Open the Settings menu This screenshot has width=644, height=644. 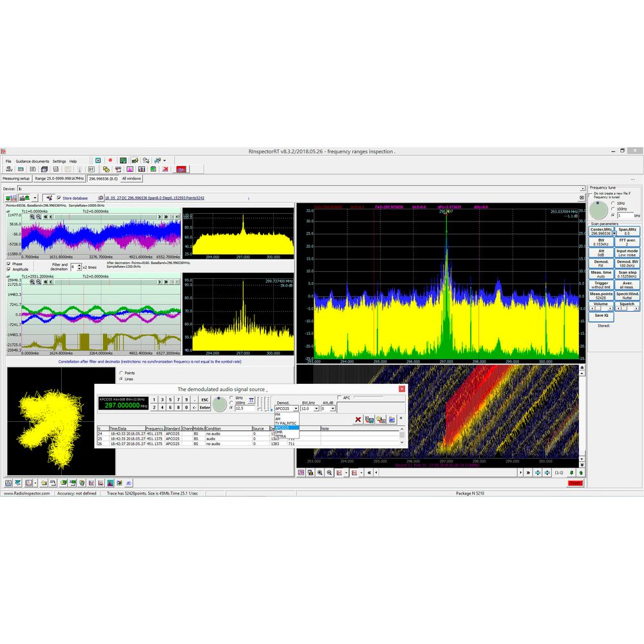click(59, 162)
